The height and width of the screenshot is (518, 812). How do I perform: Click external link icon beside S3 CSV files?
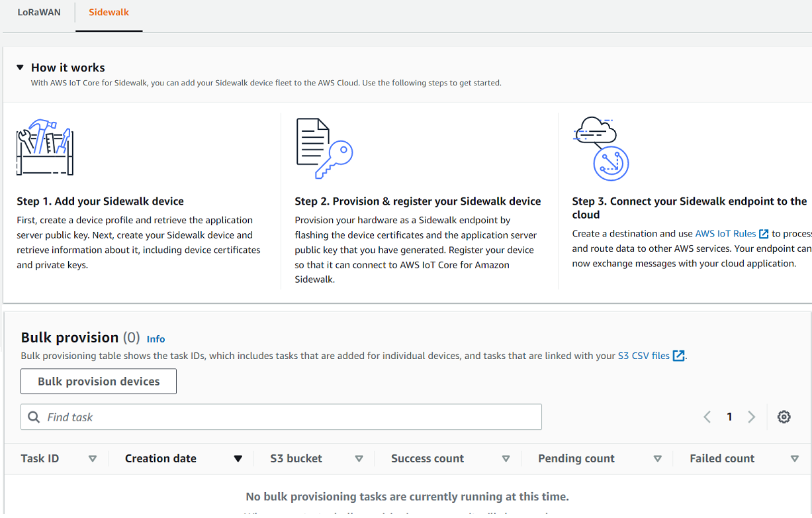pos(678,356)
